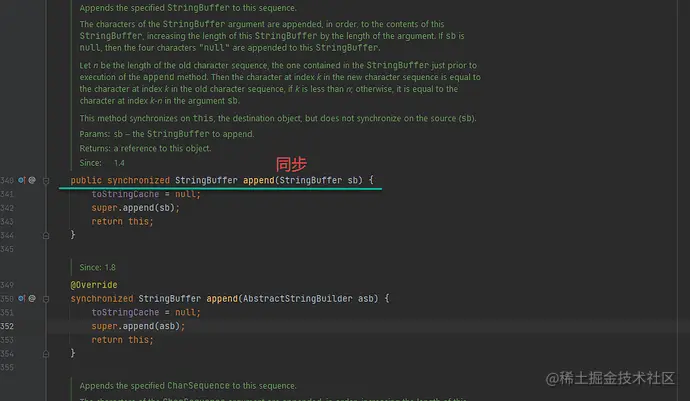Click line number 345 in the gutter
Screen dimensions: 690x401
(7, 249)
